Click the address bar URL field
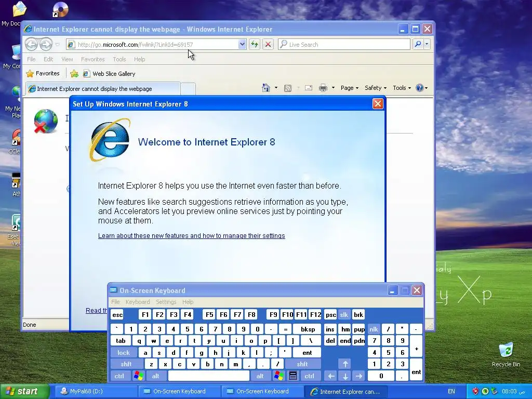The width and height of the screenshot is (532, 399). [152, 45]
